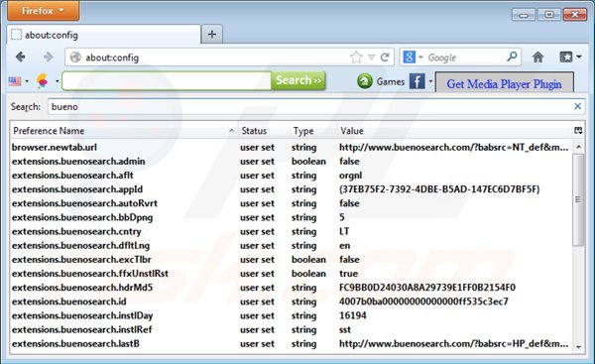Click the green Search button
Image resolution: width=595 pixels, height=364 pixels.
click(298, 81)
